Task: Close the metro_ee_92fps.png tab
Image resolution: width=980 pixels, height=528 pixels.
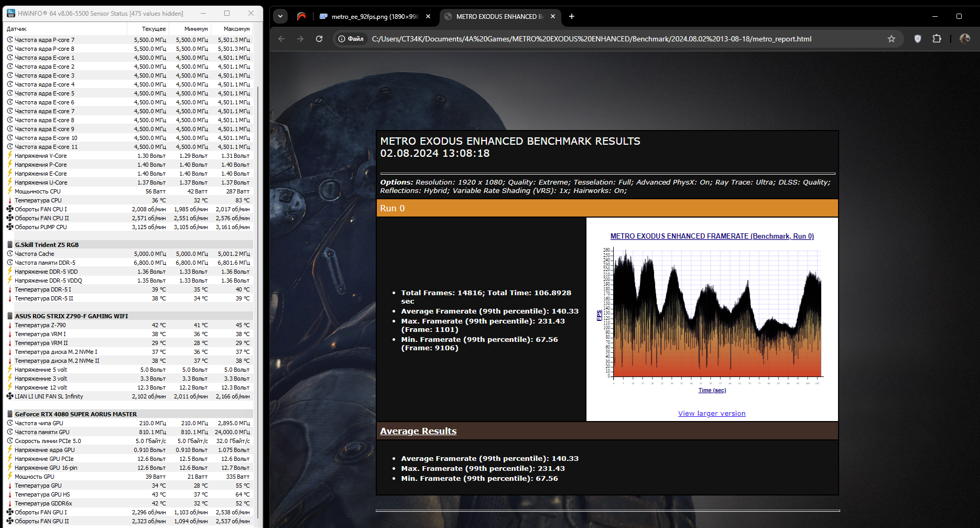Action: click(428, 16)
